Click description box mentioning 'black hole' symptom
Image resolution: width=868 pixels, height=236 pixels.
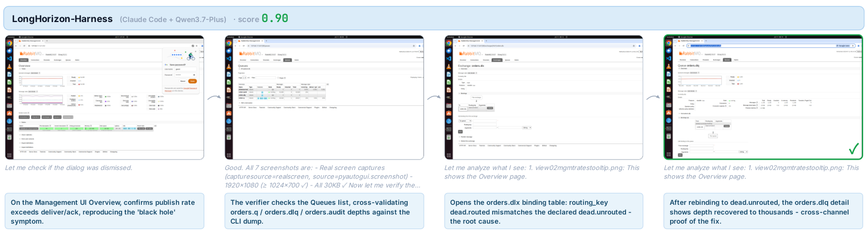(x=104, y=211)
